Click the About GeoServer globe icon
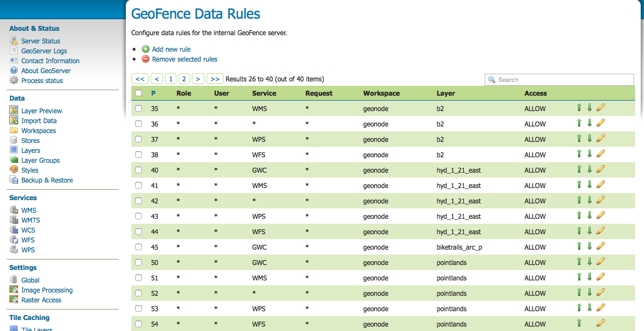The height and width of the screenshot is (331, 644). pos(14,70)
